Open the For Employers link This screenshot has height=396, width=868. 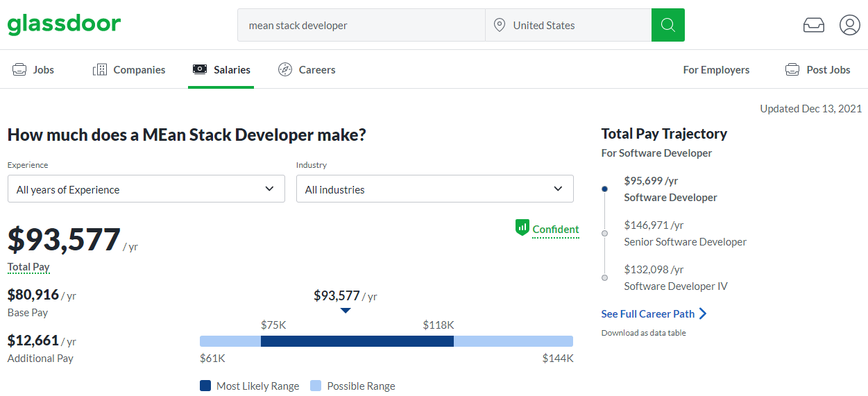716,69
